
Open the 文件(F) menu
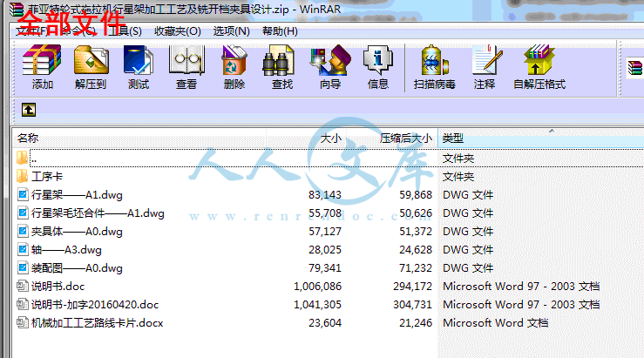click(x=32, y=31)
